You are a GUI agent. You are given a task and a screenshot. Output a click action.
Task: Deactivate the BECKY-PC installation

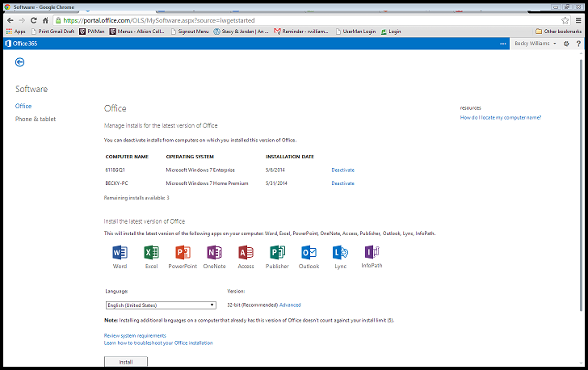point(342,183)
